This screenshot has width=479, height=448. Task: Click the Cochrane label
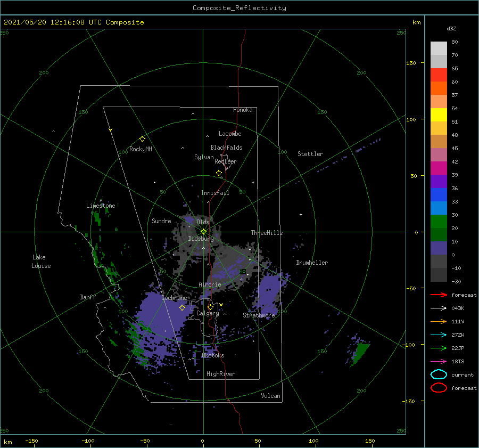pyautogui.click(x=174, y=298)
